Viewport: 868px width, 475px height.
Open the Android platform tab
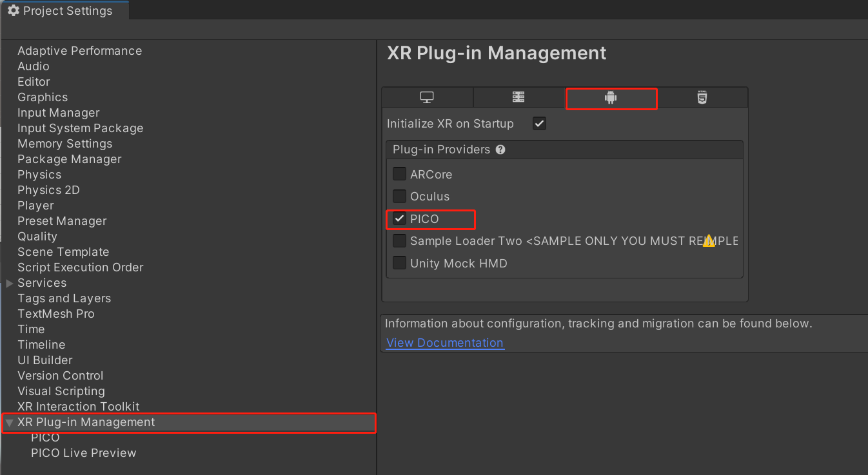(611, 98)
